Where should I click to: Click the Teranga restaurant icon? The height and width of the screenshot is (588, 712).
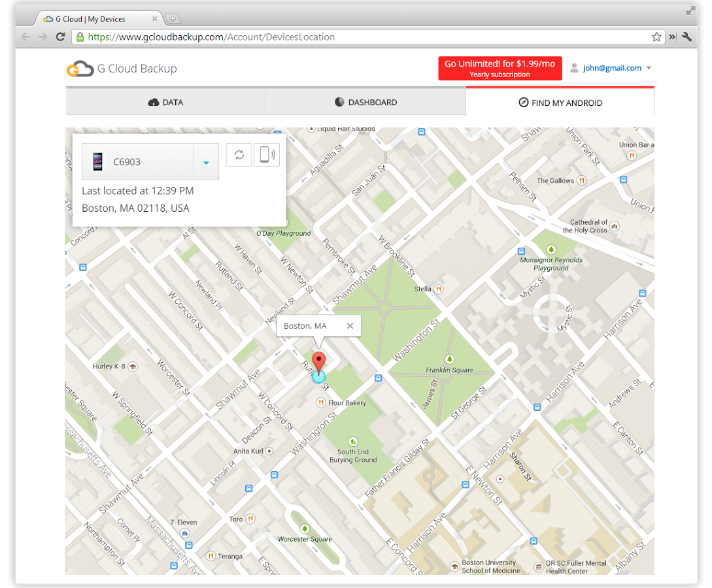click(x=211, y=556)
